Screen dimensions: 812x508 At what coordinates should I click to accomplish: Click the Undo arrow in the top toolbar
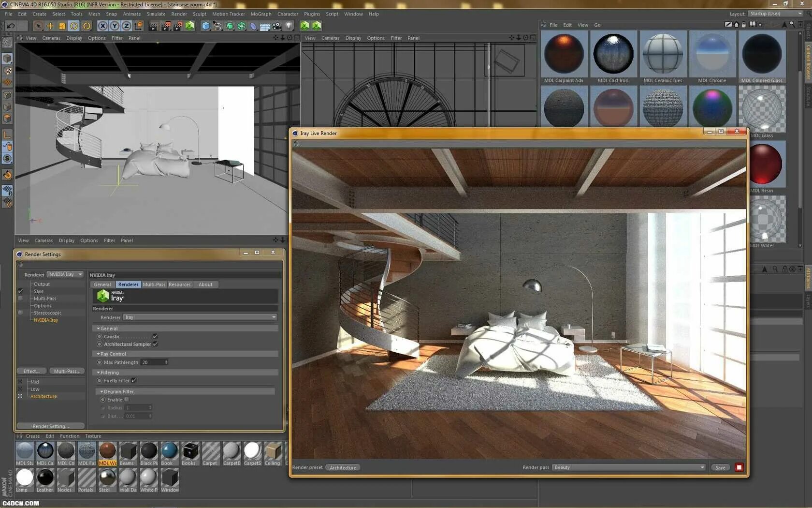(11, 26)
